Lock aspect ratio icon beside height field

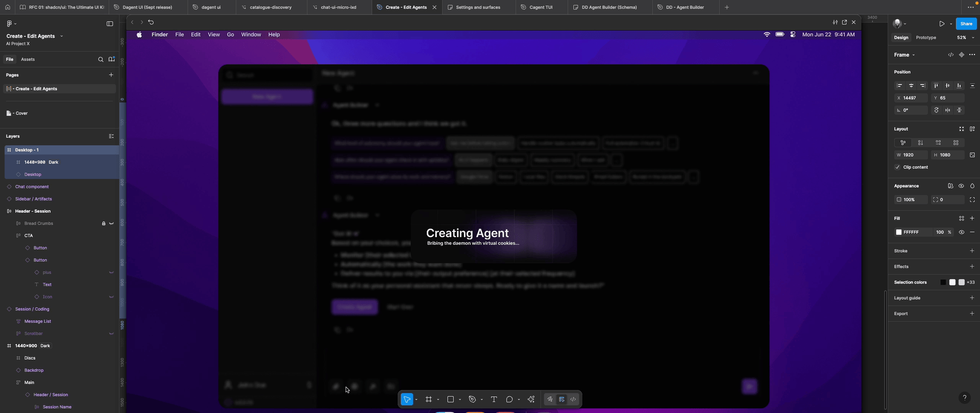tap(972, 155)
